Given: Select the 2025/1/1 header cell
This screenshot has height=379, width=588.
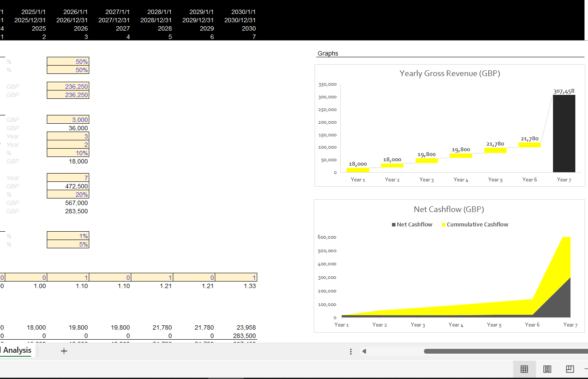Looking at the screenshot, I should [26, 12].
